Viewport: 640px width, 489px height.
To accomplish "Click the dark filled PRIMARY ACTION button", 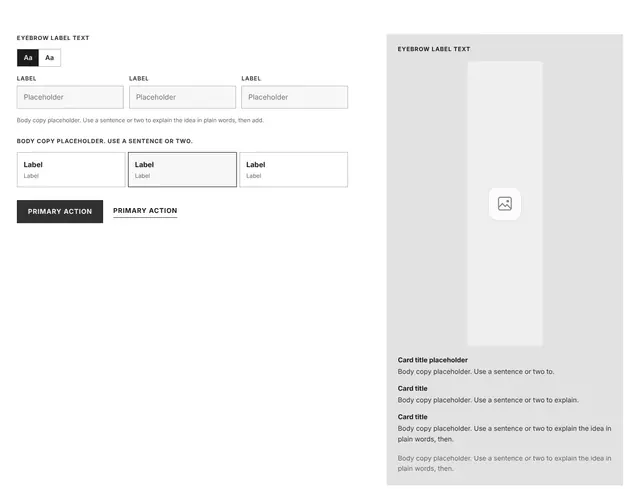I will click(60, 211).
